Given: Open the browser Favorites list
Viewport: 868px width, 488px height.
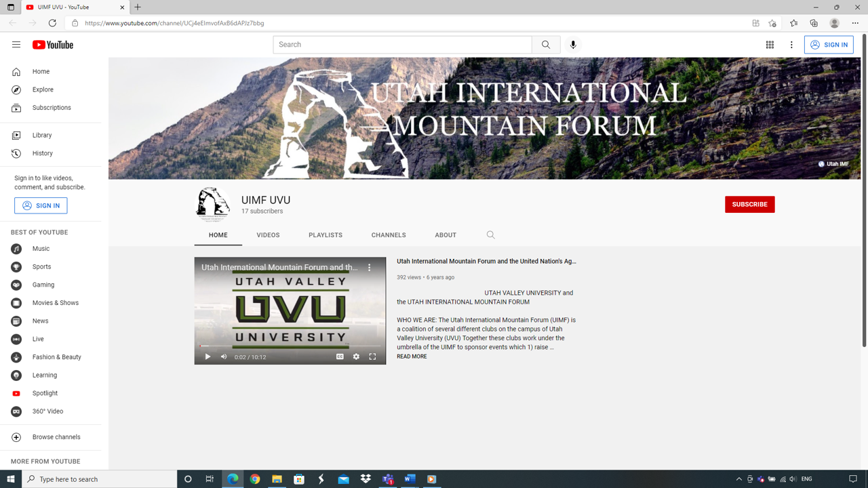Looking at the screenshot, I should point(793,23).
